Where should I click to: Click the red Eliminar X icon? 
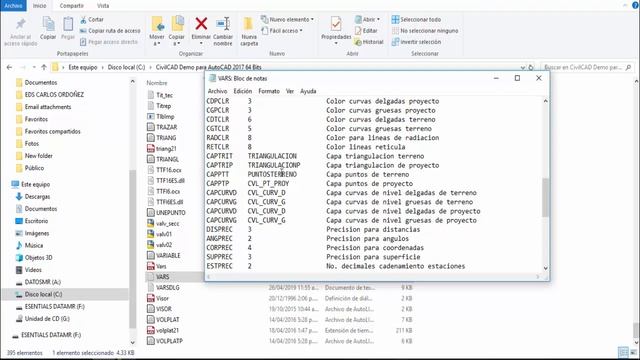coord(201,24)
